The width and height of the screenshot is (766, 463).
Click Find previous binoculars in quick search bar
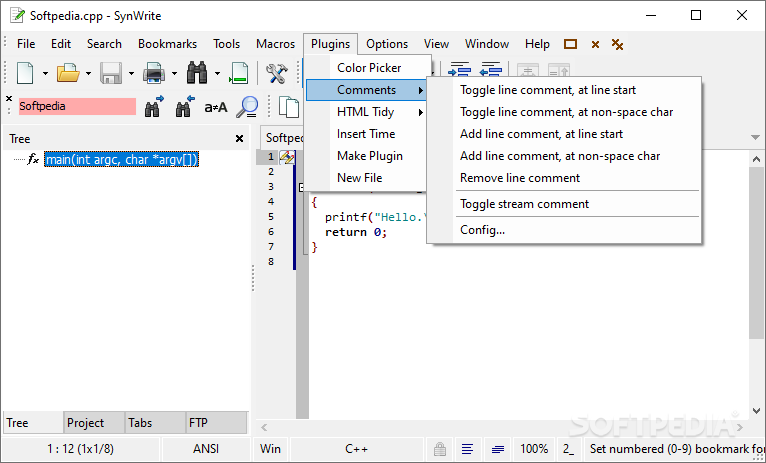coord(185,106)
